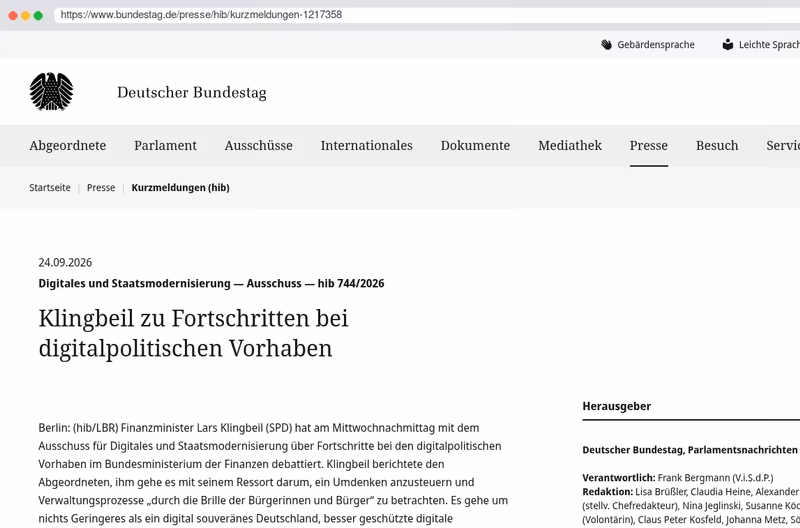Click the green maximize window button

pos(38,15)
